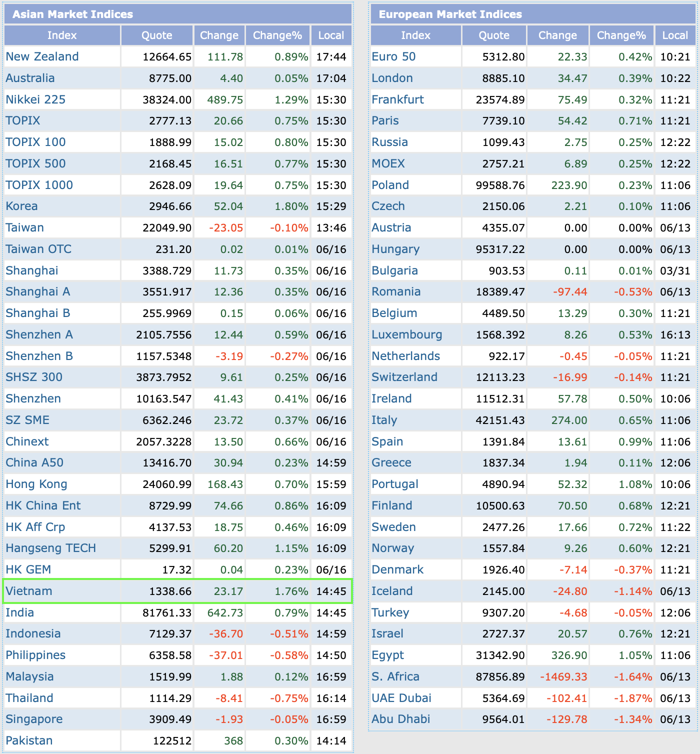
Task: Select the UAE Dubai index link
Action: coord(401,698)
